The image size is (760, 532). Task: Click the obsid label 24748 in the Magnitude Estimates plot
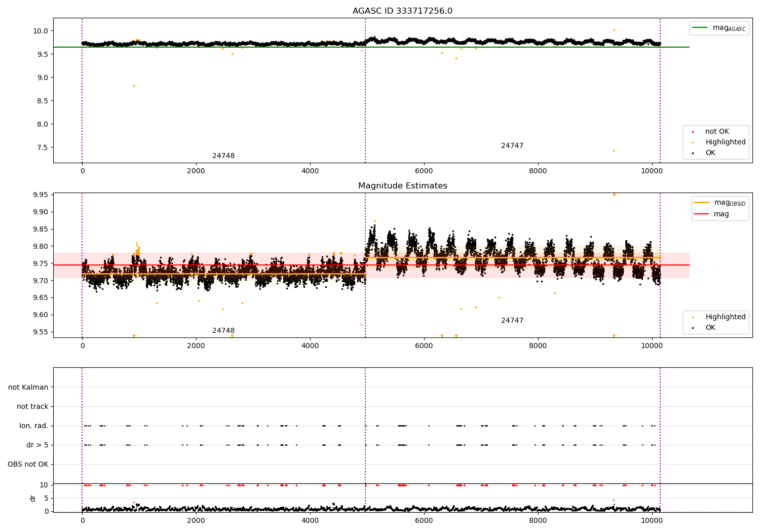[223, 331]
